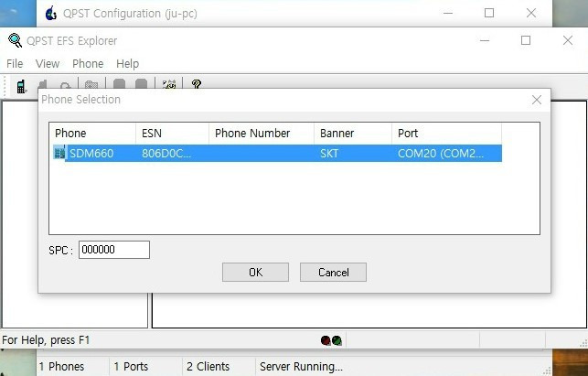
Task: Open the File menu
Action: click(15, 64)
